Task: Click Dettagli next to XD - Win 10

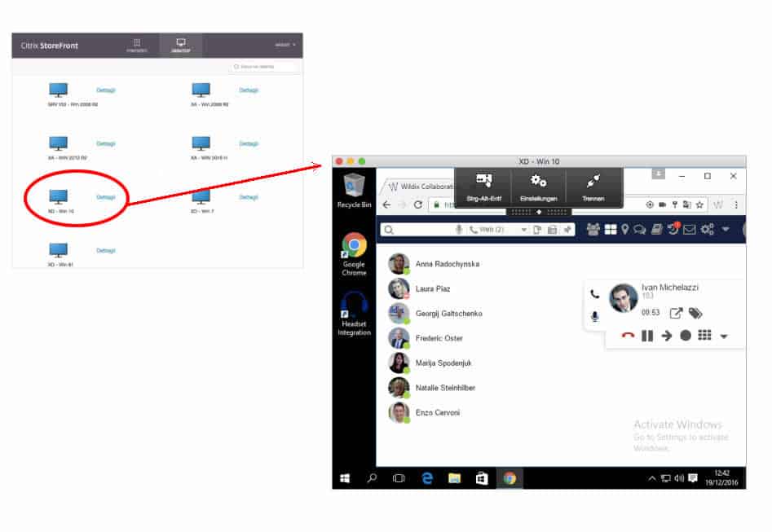Action: (x=106, y=197)
